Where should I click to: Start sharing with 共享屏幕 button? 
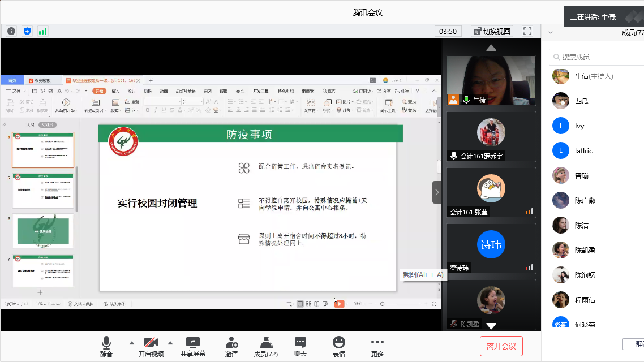click(192, 346)
